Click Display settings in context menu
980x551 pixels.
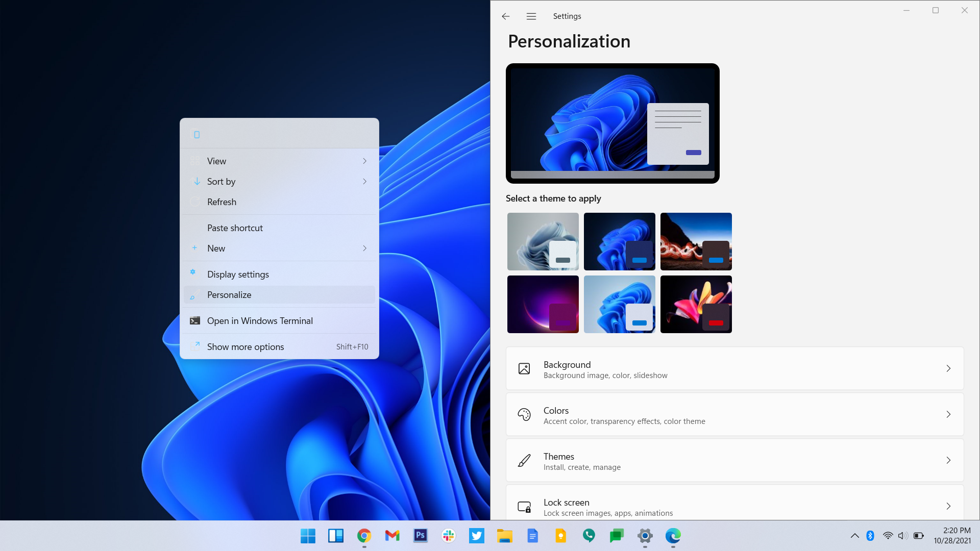[x=237, y=274]
